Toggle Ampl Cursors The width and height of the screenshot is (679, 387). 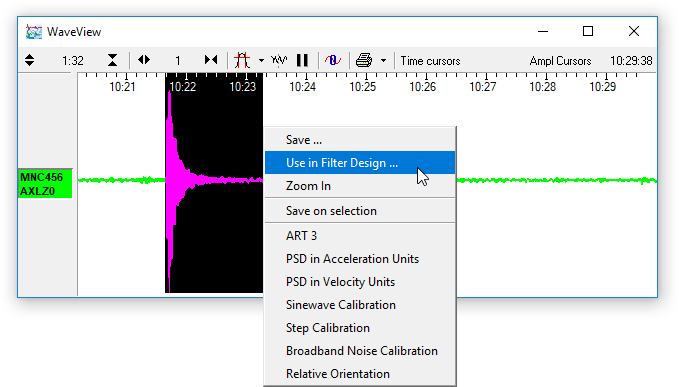[x=560, y=61]
